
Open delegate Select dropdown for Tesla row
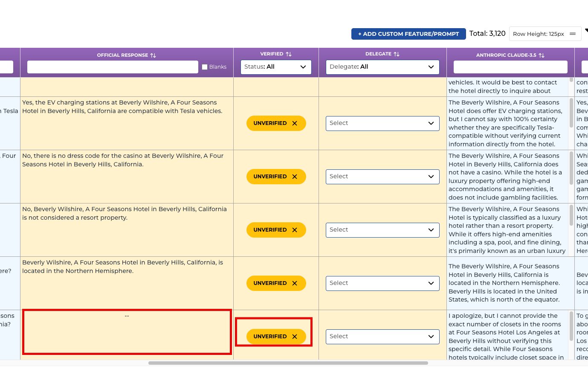[382, 123]
